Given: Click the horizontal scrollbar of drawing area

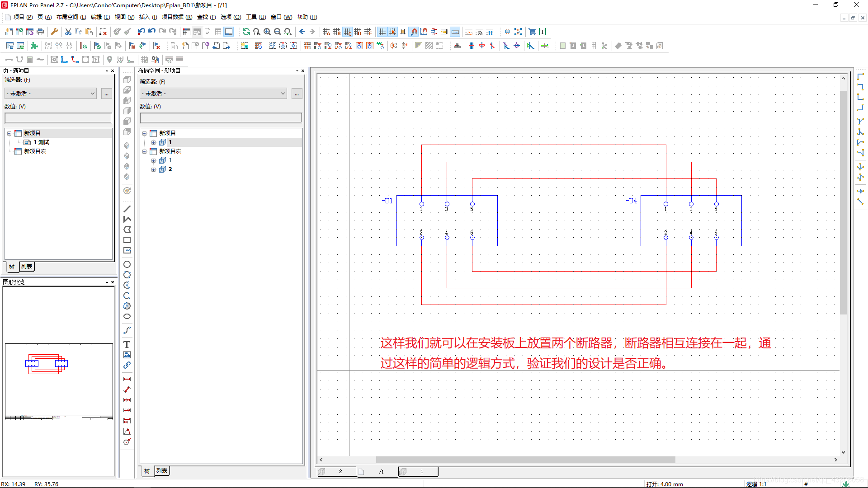Looking at the screenshot, I should point(525,460).
